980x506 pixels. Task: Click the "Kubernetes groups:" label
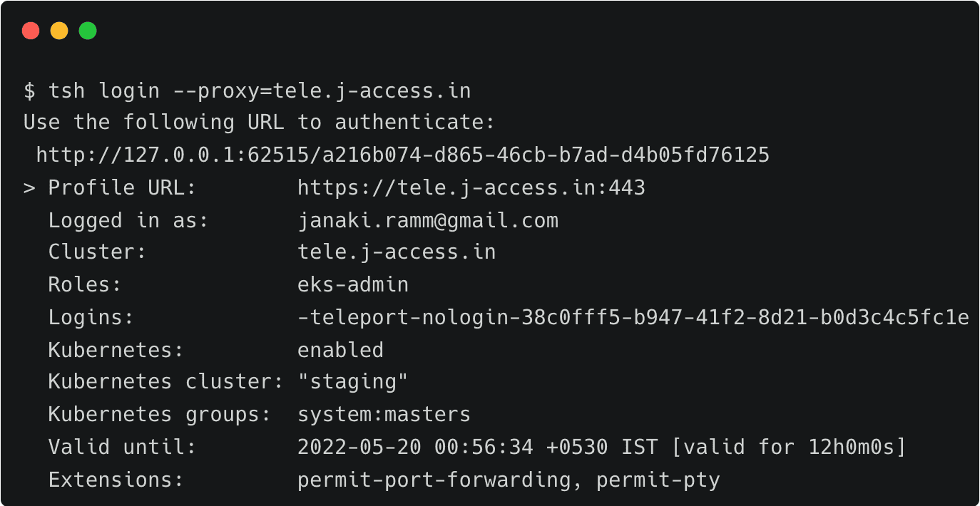[159, 414]
